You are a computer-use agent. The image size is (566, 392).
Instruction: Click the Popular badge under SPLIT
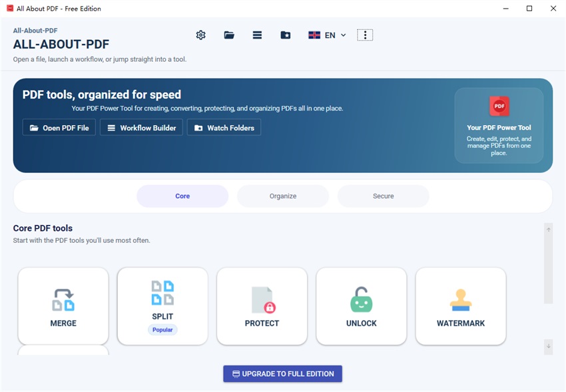coord(162,329)
